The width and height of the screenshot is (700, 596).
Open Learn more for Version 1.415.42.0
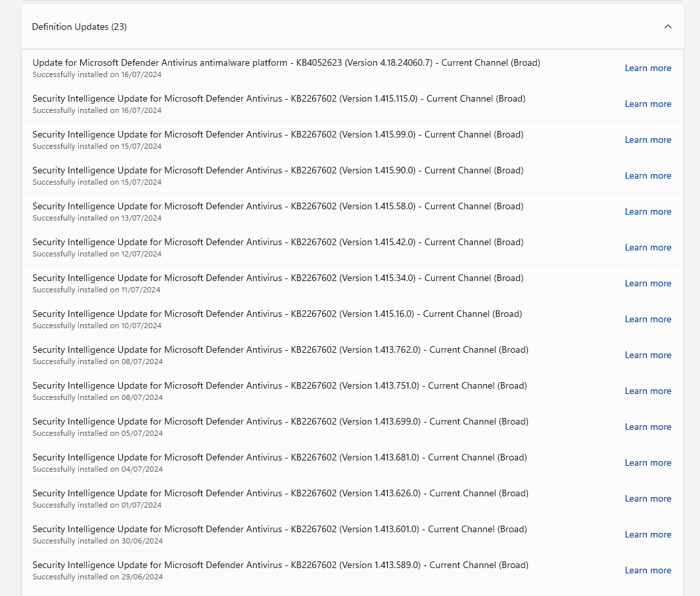tap(648, 248)
